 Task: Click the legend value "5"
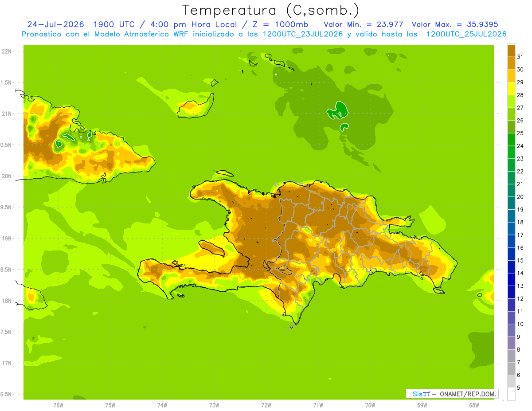point(519,388)
